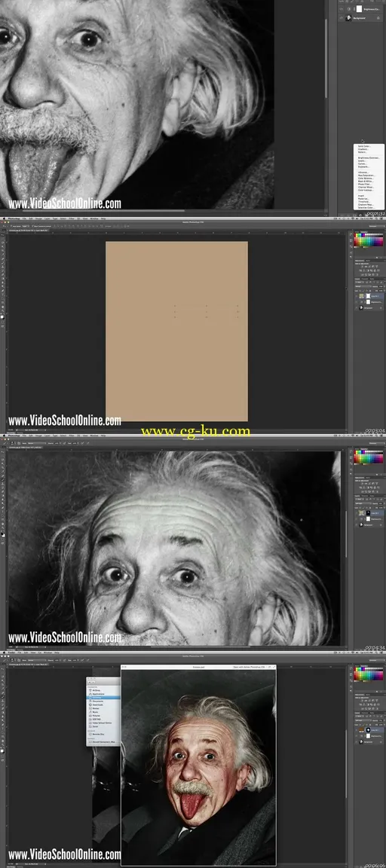Choose Pattern... from the adjustment popup menu
Image resolution: width=386 pixels, height=868 pixels.
pyautogui.click(x=363, y=152)
